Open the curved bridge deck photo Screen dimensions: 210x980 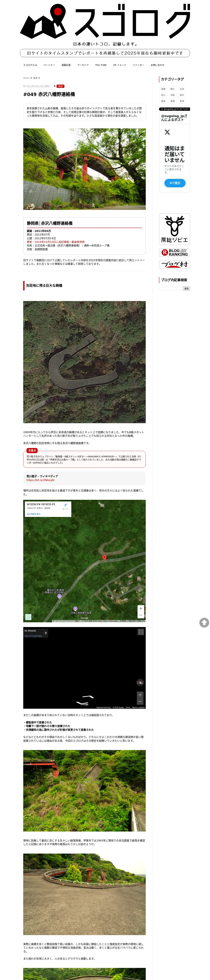[x=84, y=894]
